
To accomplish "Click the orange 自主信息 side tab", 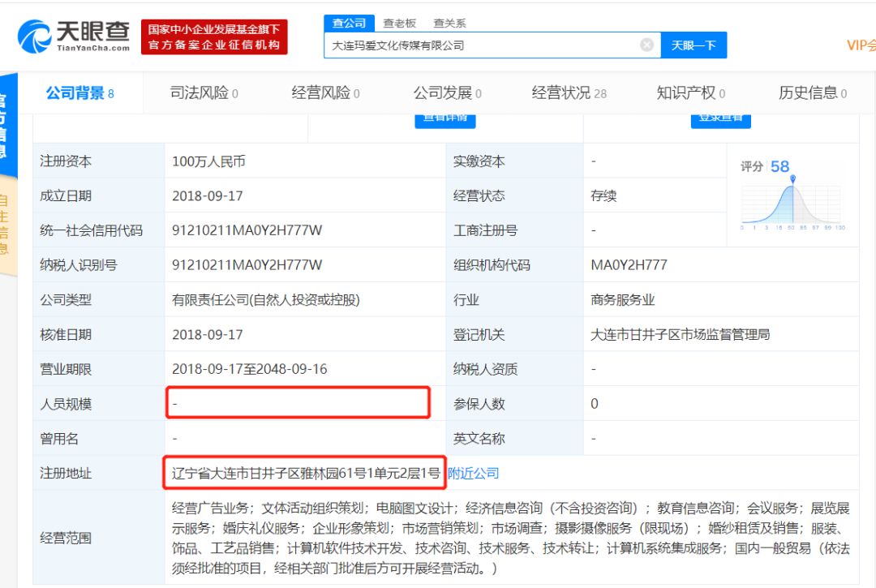I will (x=6, y=226).
